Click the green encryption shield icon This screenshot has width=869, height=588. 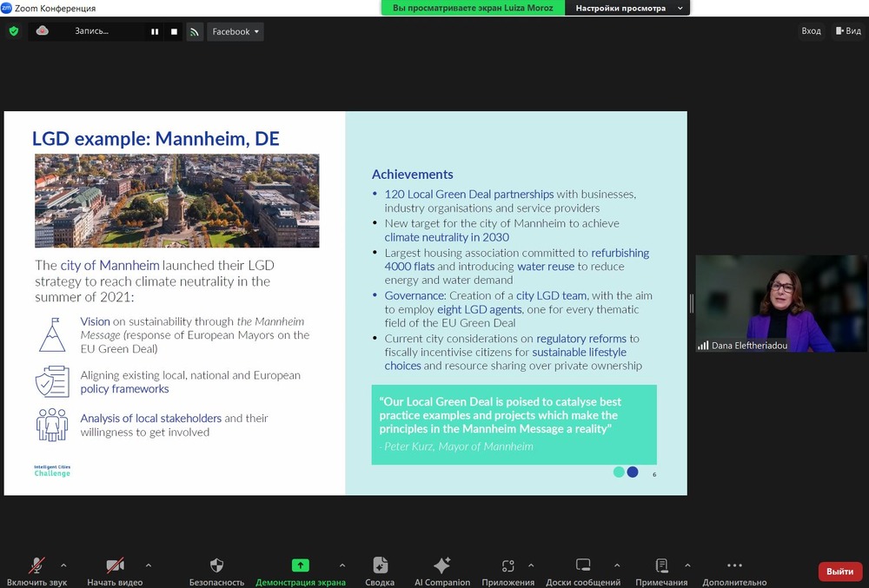tap(13, 31)
